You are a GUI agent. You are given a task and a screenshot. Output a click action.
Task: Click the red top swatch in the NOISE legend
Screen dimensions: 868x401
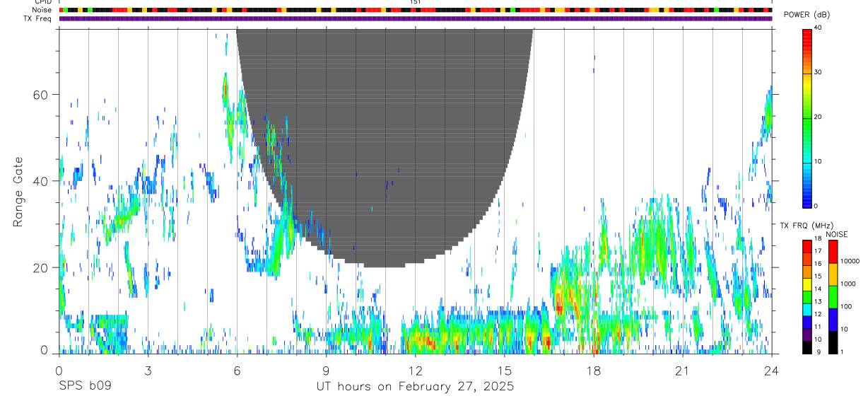pyautogui.click(x=833, y=252)
